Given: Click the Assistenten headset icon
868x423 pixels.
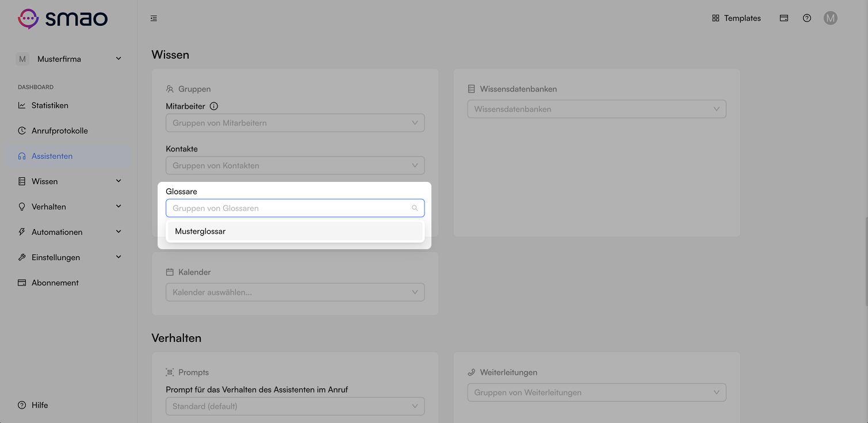Looking at the screenshot, I should point(22,156).
